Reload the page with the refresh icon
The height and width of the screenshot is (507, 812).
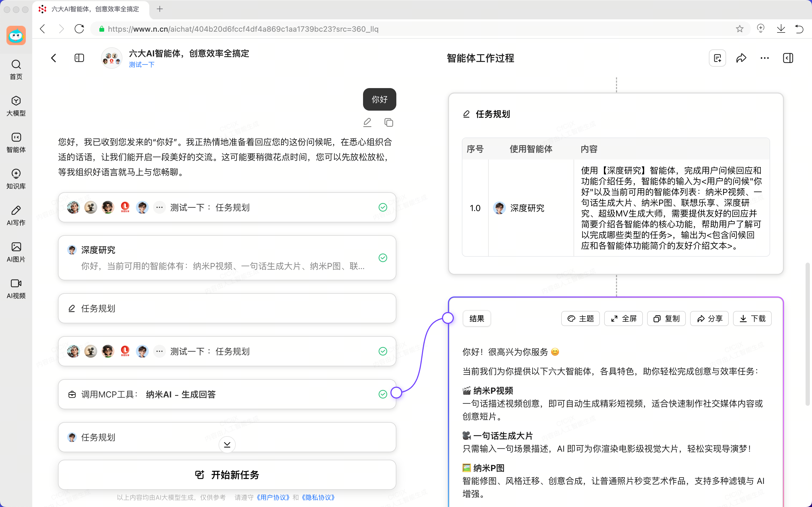pyautogui.click(x=79, y=29)
